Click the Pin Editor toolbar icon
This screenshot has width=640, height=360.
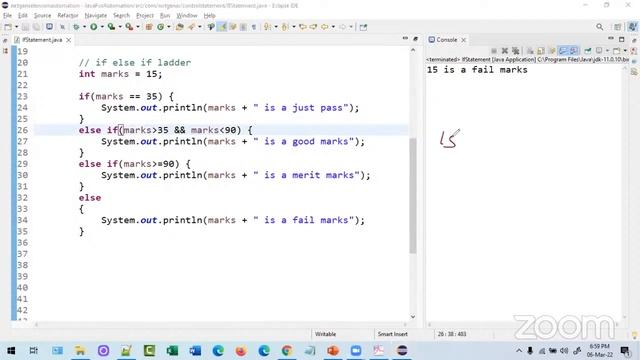point(363,27)
